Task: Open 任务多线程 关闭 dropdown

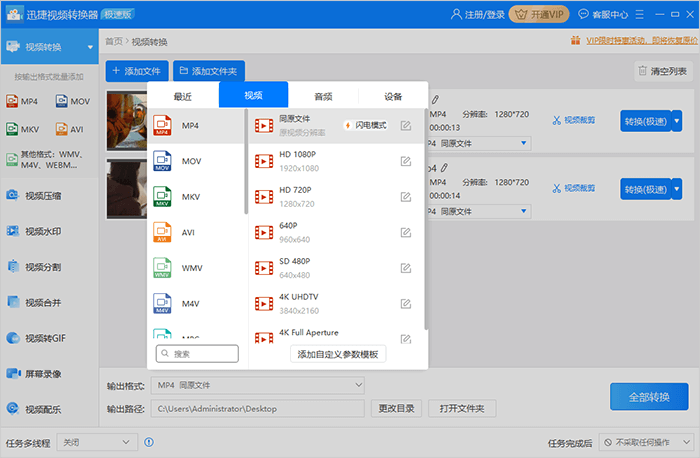Action: tap(97, 442)
